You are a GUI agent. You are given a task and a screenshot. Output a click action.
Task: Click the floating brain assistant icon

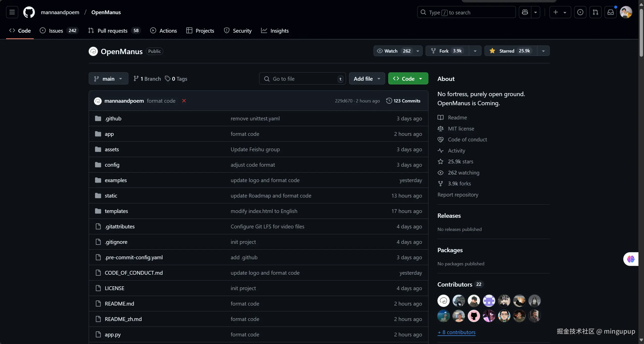click(x=631, y=259)
